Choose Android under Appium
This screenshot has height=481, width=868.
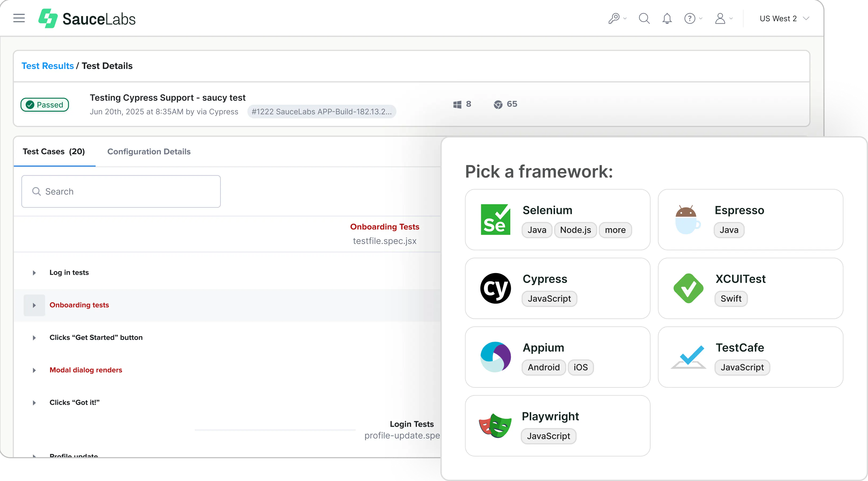[x=543, y=368]
